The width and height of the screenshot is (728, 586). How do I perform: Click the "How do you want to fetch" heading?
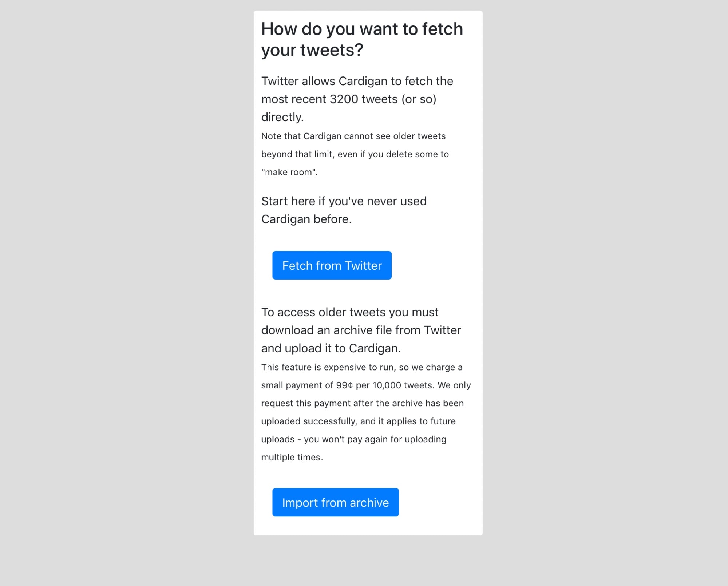tap(362, 29)
